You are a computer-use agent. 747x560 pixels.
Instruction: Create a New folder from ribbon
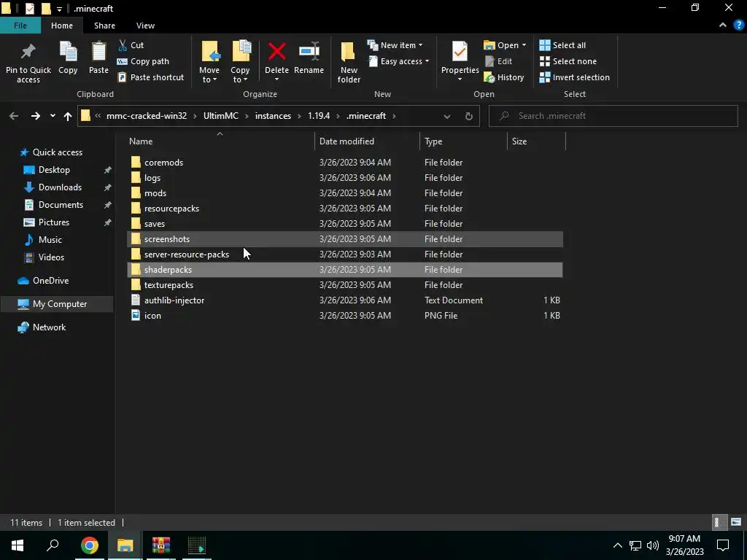click(x=349, y=63)
